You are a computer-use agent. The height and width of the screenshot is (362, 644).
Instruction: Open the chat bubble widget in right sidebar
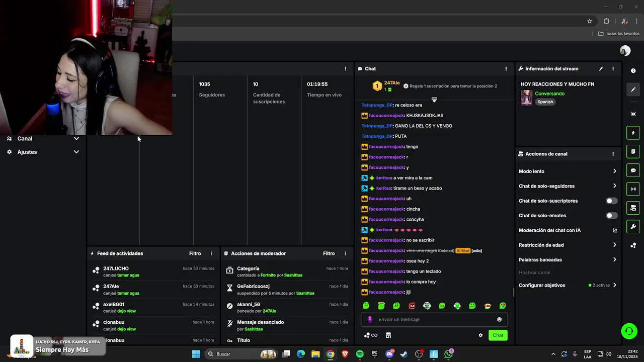[633, 170]
